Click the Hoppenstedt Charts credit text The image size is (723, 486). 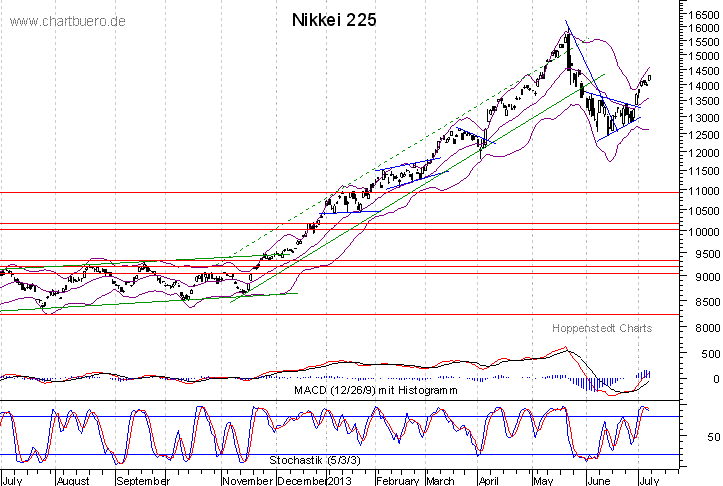pyautogui.click(x=601, y=328)
